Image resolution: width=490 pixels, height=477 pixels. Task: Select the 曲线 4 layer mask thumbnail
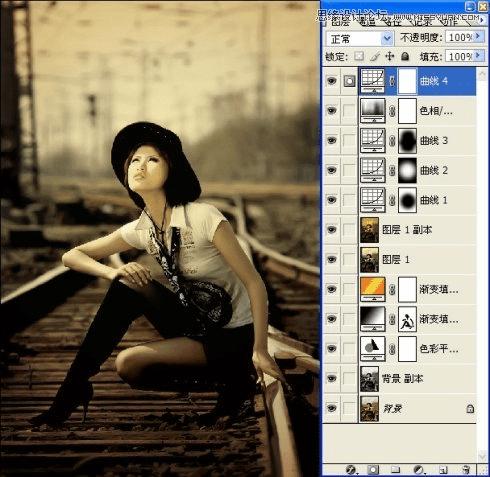point(407,81)
